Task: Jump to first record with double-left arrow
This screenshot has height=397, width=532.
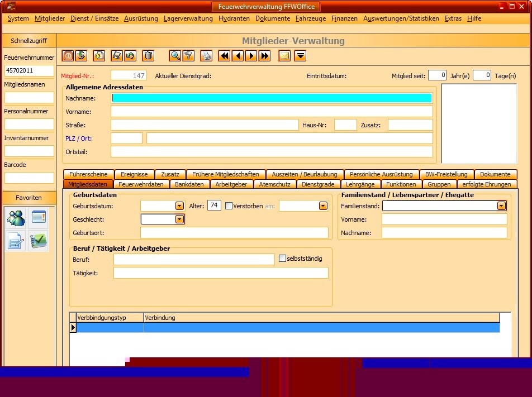Action: coord(224,56)
